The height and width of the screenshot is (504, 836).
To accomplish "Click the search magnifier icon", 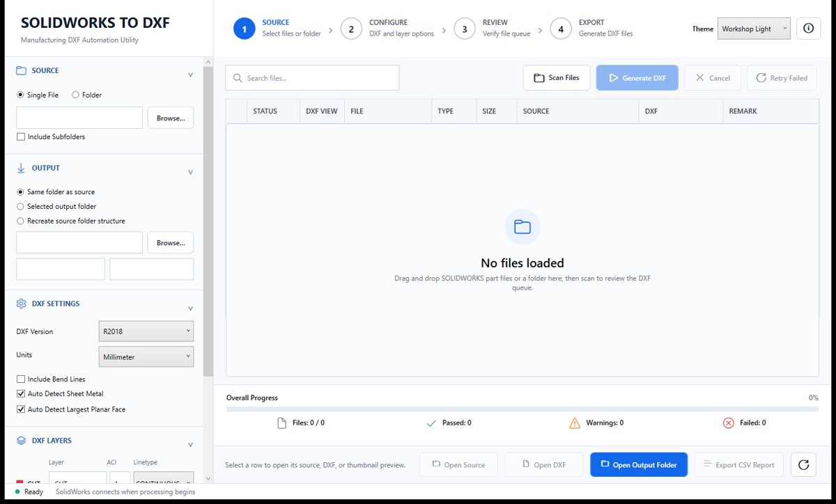I will (238, 78).
